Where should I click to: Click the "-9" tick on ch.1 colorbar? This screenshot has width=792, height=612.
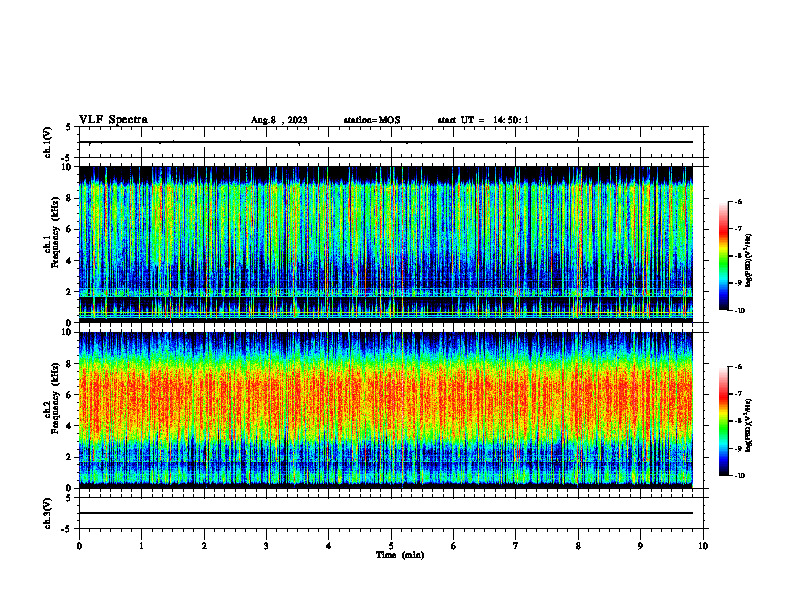coord(738,283)
